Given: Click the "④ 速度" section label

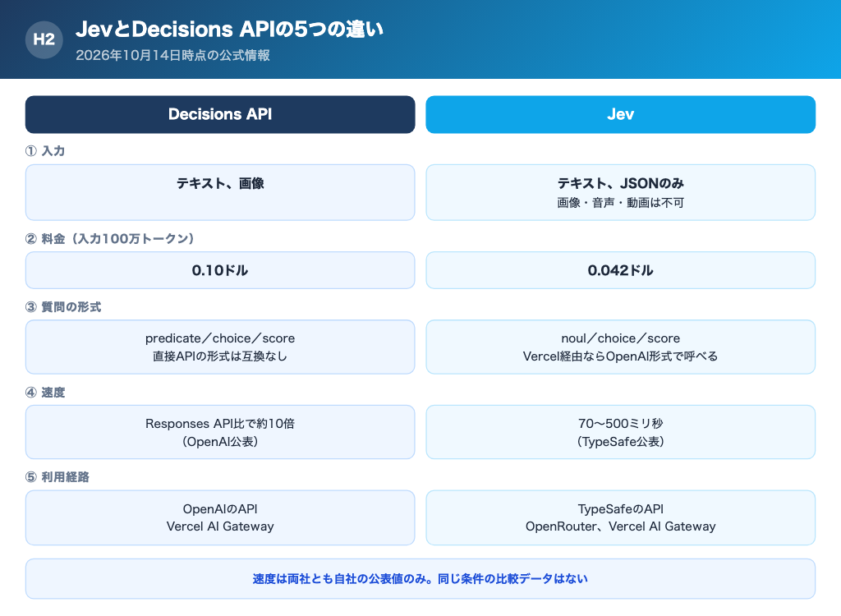Looking at the screenshot, I should tap(45, 393).
